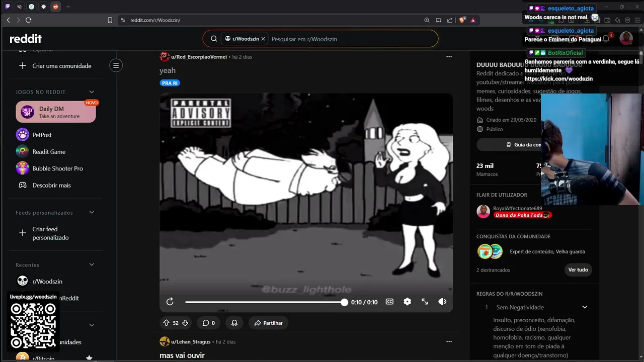The height and width of the screenshot is (362, 644).
Task: Open u/Red_EscorpiaoVermei profile
Action: (199, 57)
